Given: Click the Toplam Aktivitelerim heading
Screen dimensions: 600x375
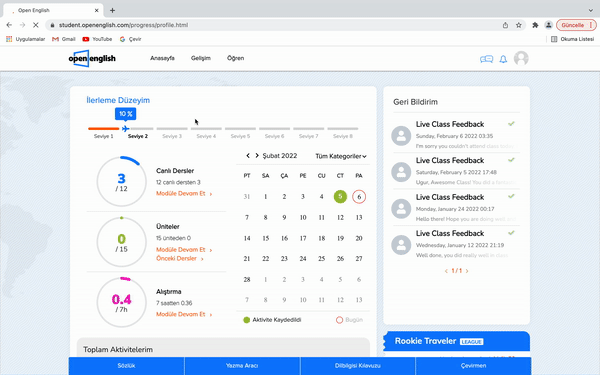Looking at the screenshot, I should (118, 350).
